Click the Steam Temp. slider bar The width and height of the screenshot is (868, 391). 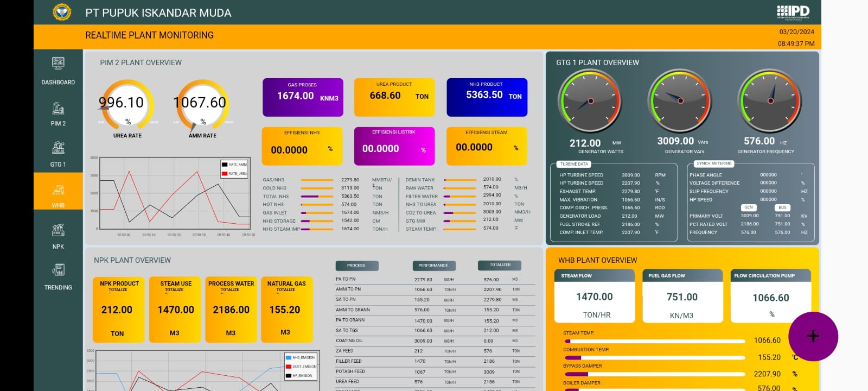click(654, 341)
